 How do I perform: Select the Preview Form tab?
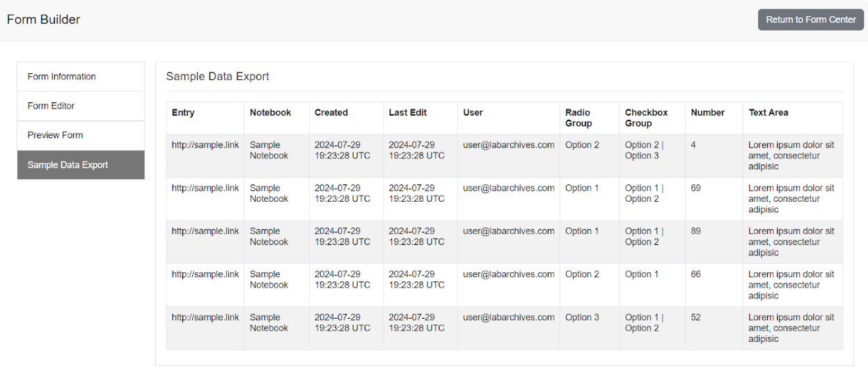[x=55, y=135]
